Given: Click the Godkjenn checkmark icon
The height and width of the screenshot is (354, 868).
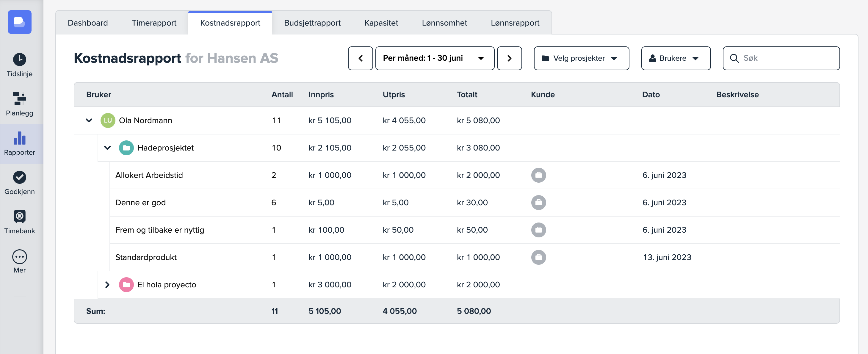Looking at the screenshot, I should 20,177.
